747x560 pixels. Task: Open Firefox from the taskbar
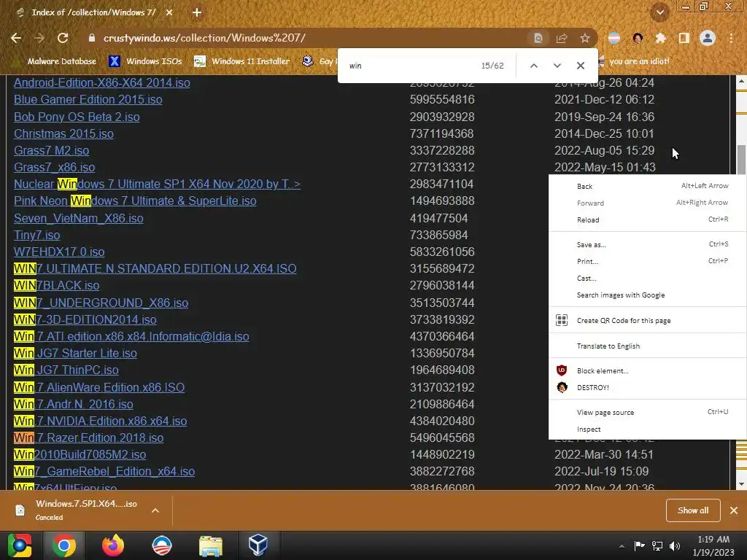pyautogui.click(x=113, y=545)
